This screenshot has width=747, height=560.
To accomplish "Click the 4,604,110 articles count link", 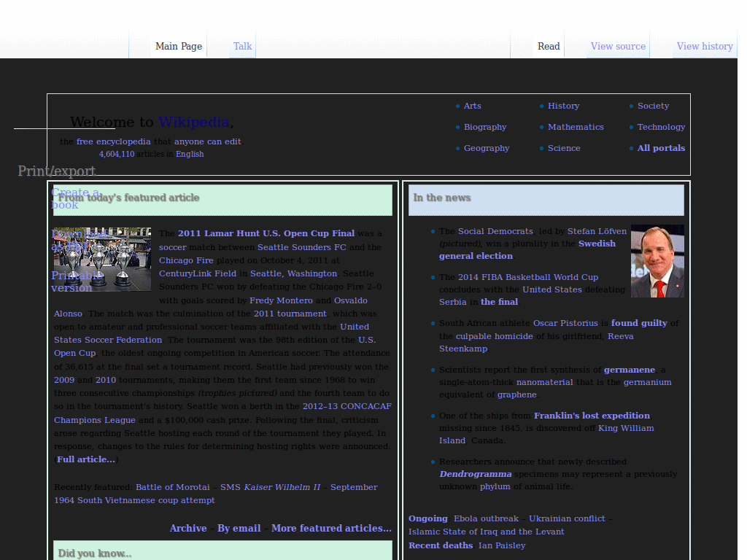I will pos(117,154).
